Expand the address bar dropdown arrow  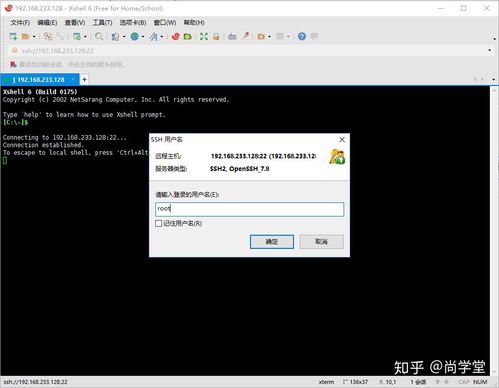[x=489, y=50]
